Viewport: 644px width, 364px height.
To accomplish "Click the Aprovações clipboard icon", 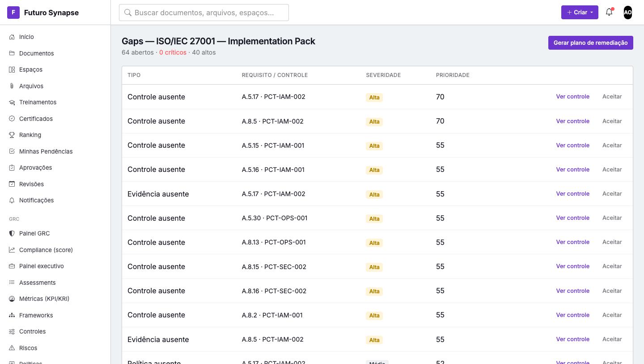I will point(12,167).
